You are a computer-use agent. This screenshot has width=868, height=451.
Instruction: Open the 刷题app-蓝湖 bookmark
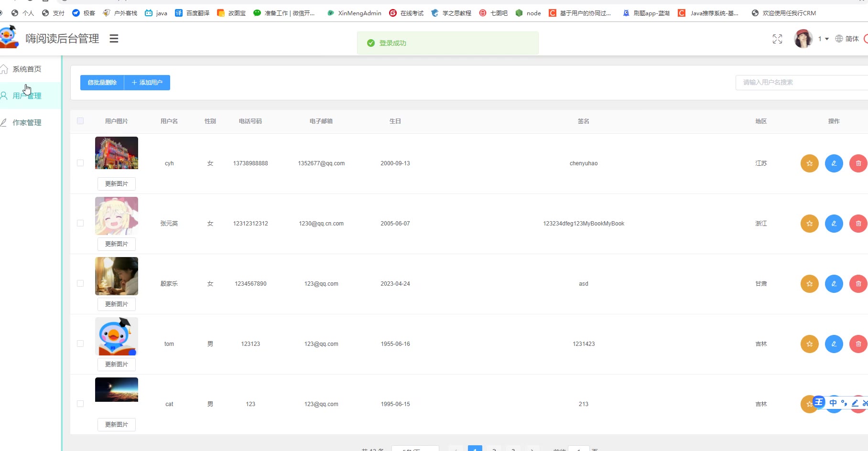646,13
